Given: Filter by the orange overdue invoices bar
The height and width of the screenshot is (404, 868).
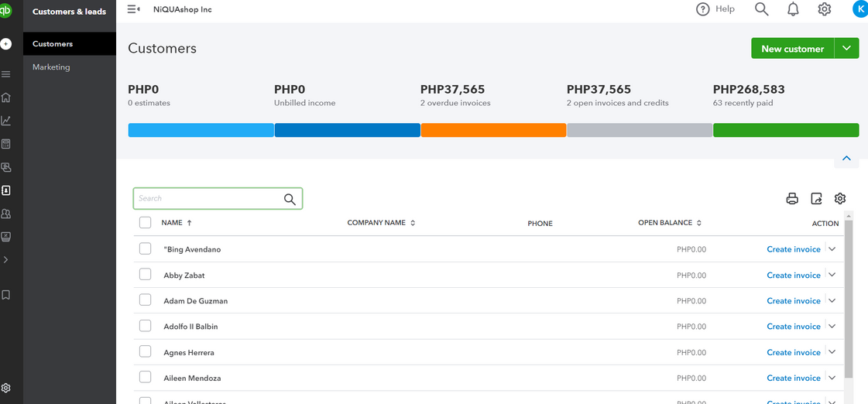Looking at the screenshot, I should (493, 130).
